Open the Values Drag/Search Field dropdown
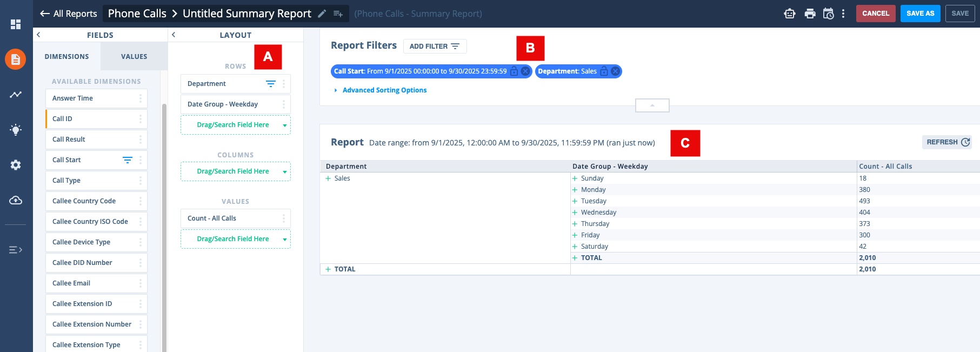 285,240
